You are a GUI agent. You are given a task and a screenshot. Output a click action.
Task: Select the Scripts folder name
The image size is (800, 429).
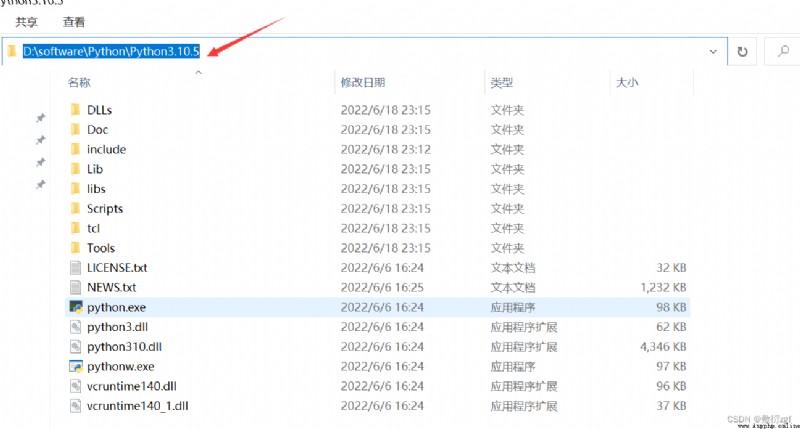(x=105, y=208)
